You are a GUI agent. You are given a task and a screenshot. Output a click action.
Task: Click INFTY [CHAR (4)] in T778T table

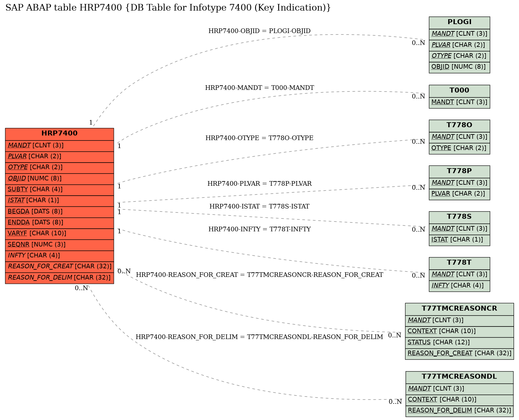click(459, 286)
